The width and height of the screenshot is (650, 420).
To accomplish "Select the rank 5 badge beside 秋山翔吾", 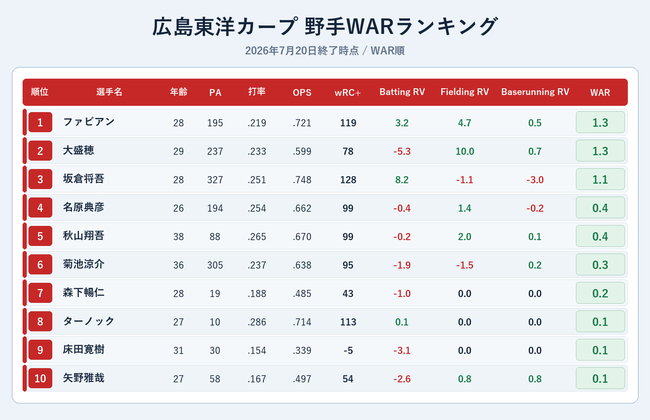I will coord(40,236).
